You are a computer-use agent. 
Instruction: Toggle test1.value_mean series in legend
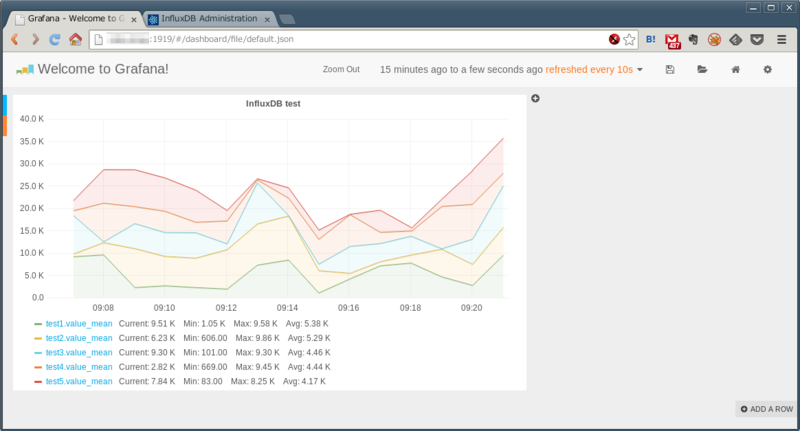(79, 324)
